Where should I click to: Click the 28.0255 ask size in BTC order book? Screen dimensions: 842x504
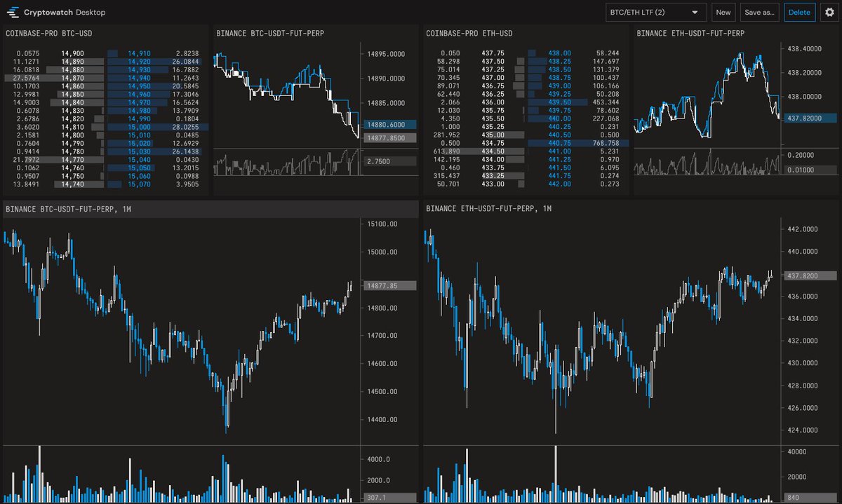click(x=186, y=128)
